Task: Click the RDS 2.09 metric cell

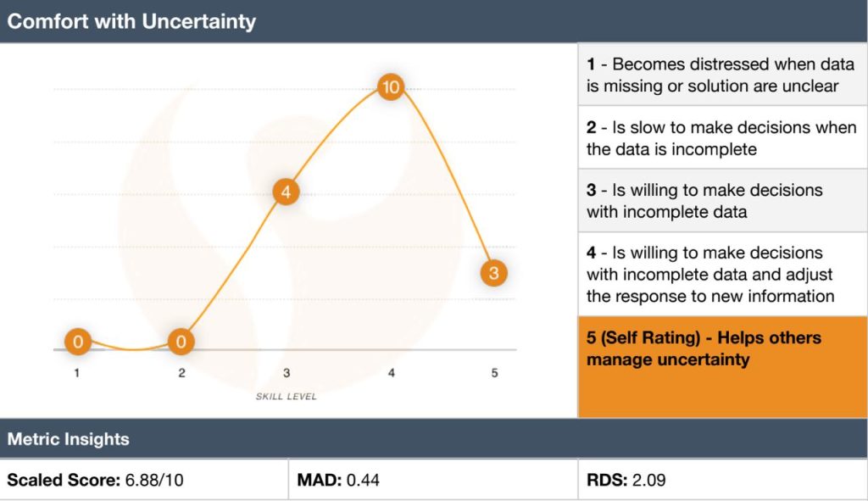Action: coord(721,481)
